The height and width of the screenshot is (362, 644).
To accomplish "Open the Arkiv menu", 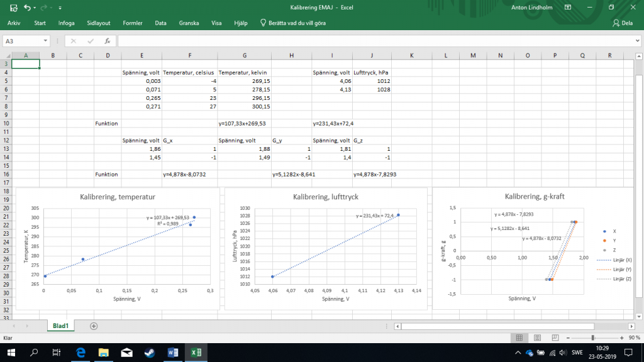I will tap(14, 23).
